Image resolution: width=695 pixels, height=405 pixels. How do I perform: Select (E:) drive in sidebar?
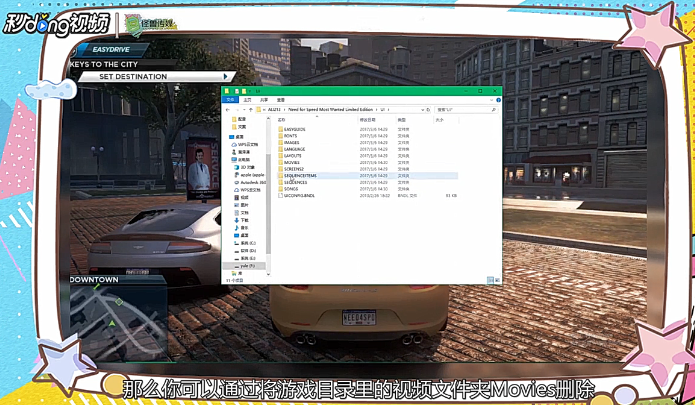(245, 258)
